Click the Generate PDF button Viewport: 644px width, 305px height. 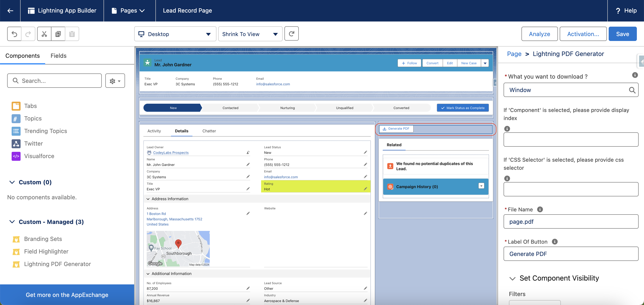396,129
